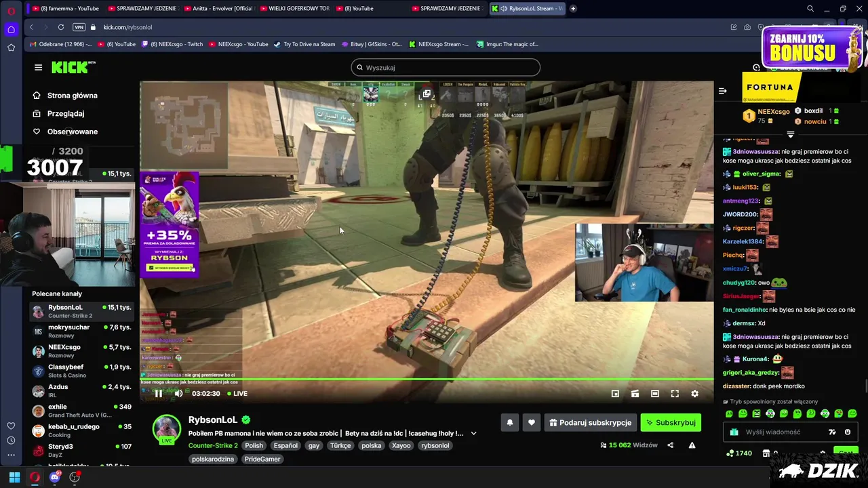
Task: Open Try To Drive na Steam bookmark
Action: 304,44
